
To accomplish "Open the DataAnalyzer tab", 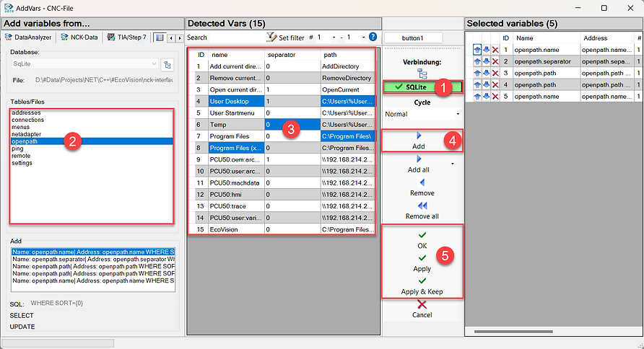I will pyautogui.click(x=28, y=37).
